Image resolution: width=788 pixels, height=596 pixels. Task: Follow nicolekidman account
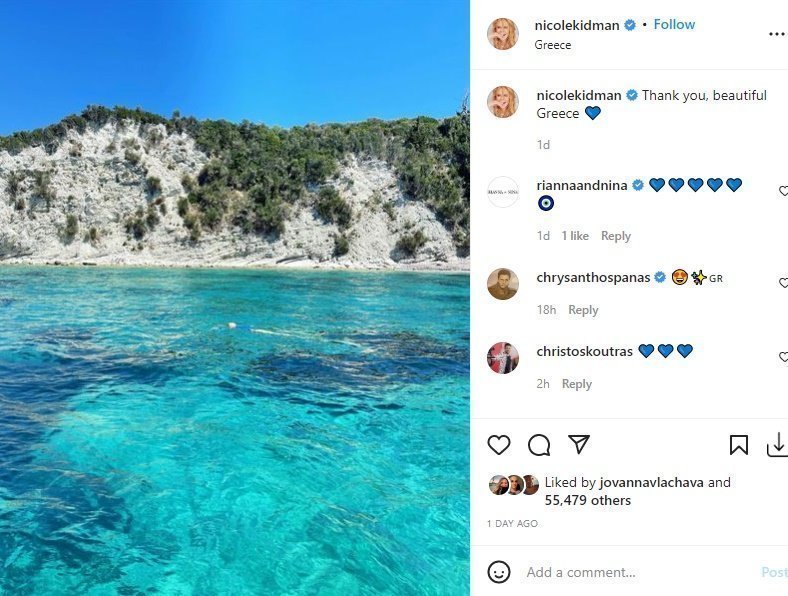(x=674, y=25)
